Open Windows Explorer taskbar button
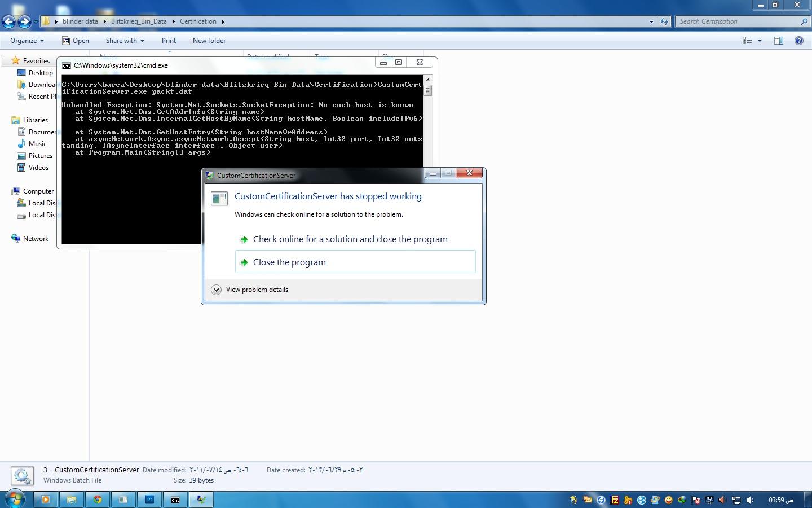This screenshot has height=508, width=812. pos(72,500)
